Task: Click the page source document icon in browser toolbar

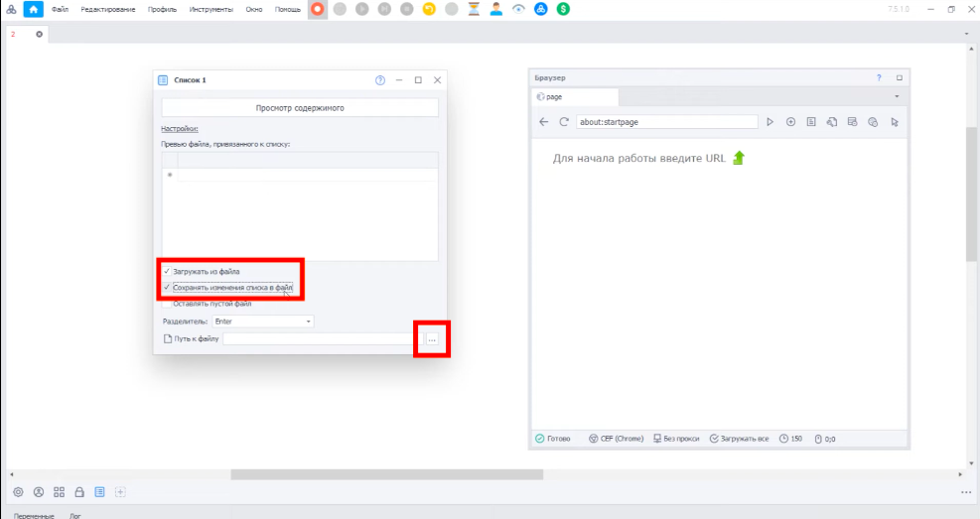Action: [811, 122]
